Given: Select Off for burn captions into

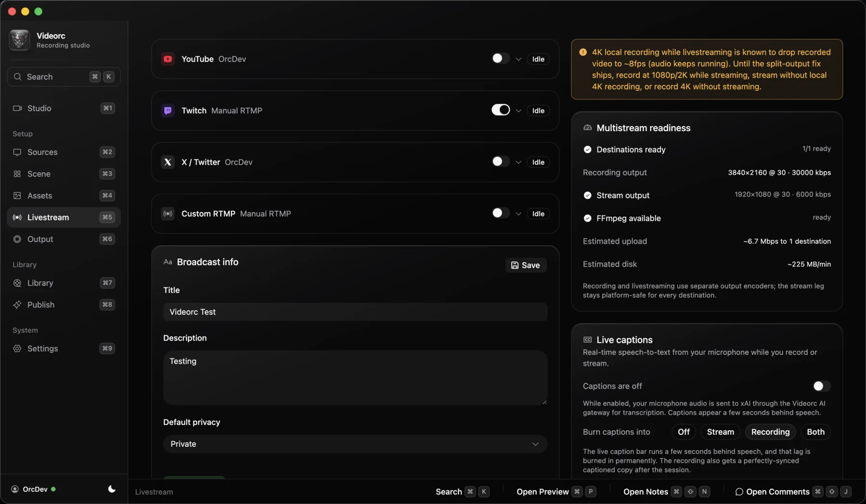Looking at the screenshot, I should pyautogui.click(x=684, y=432).
